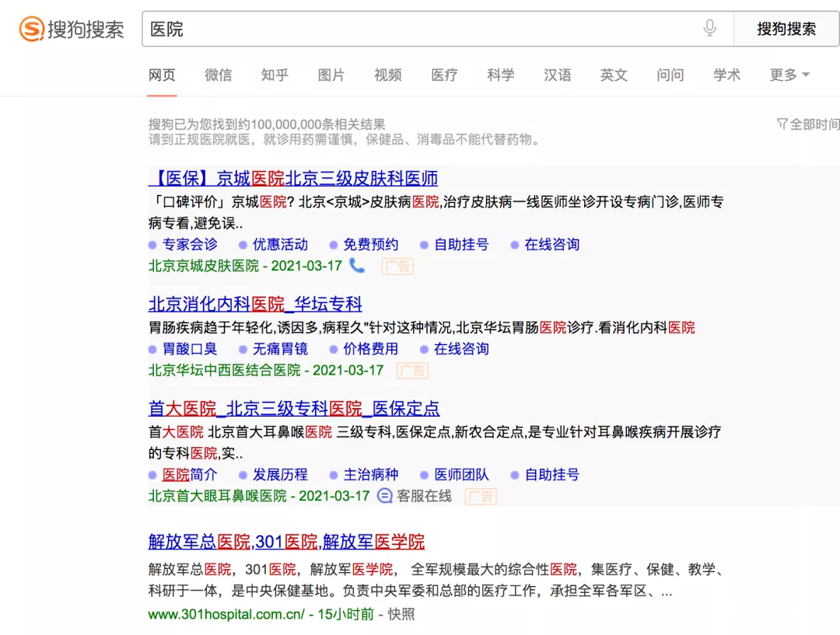
Task: Open the 全部时间 time filter
Action: click(808, 124)
